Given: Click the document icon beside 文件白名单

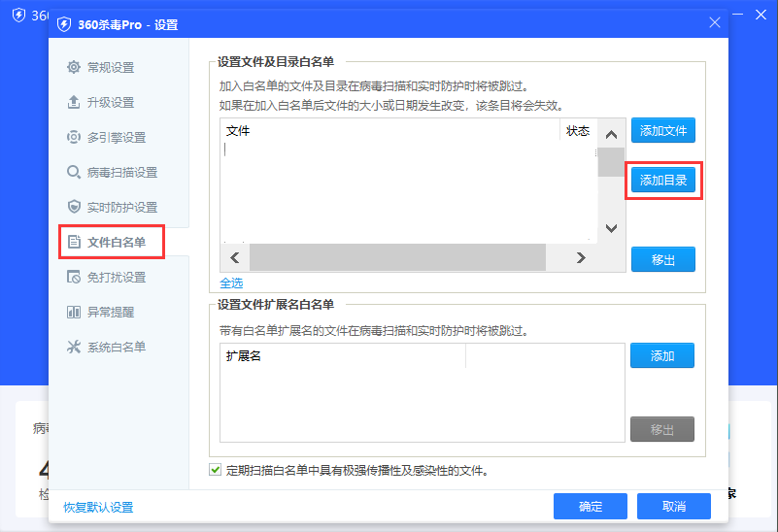Looking at the screenshot, I should 74,242.
